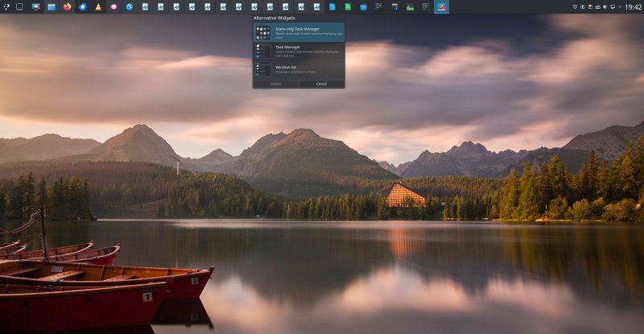Screen dimensions: 644x334
Task: Open the image viewer icon in the panel
Action: click(x=410, y=6)
